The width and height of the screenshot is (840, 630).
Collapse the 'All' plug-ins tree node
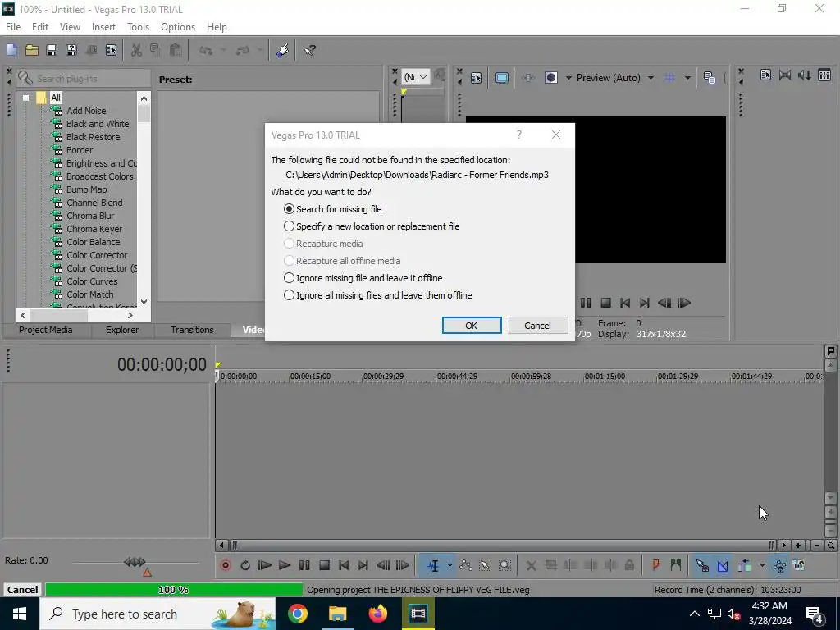pos(25,98)
